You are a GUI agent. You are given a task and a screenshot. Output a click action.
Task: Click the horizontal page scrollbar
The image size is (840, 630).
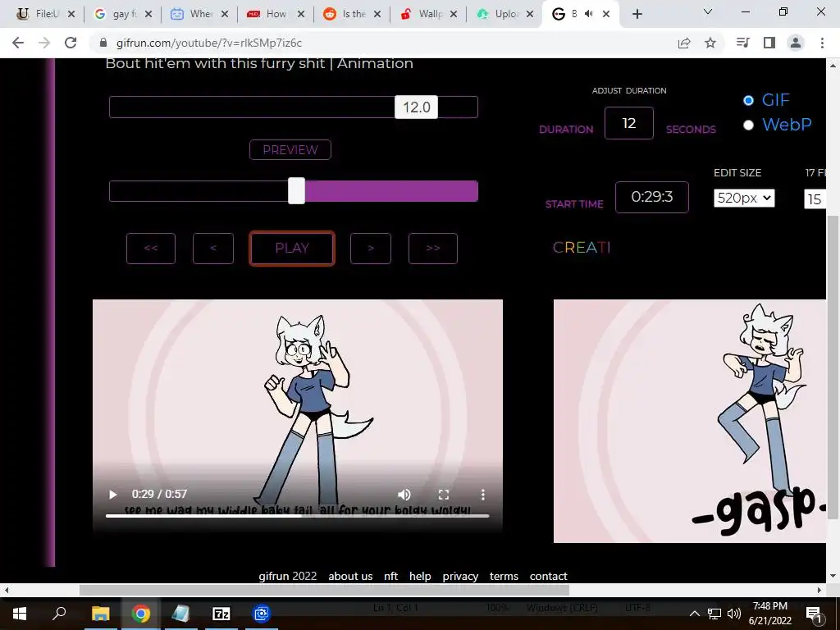click(324, 590)
